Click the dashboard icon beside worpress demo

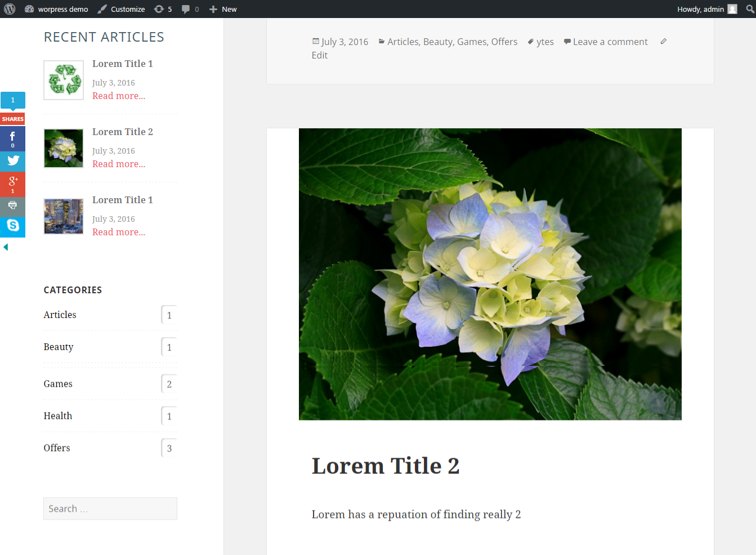[29, 9]
